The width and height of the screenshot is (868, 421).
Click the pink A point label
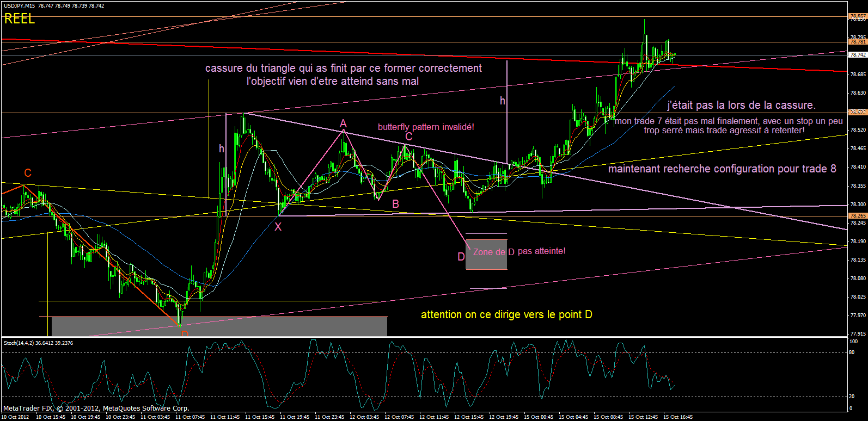(344, 123)
